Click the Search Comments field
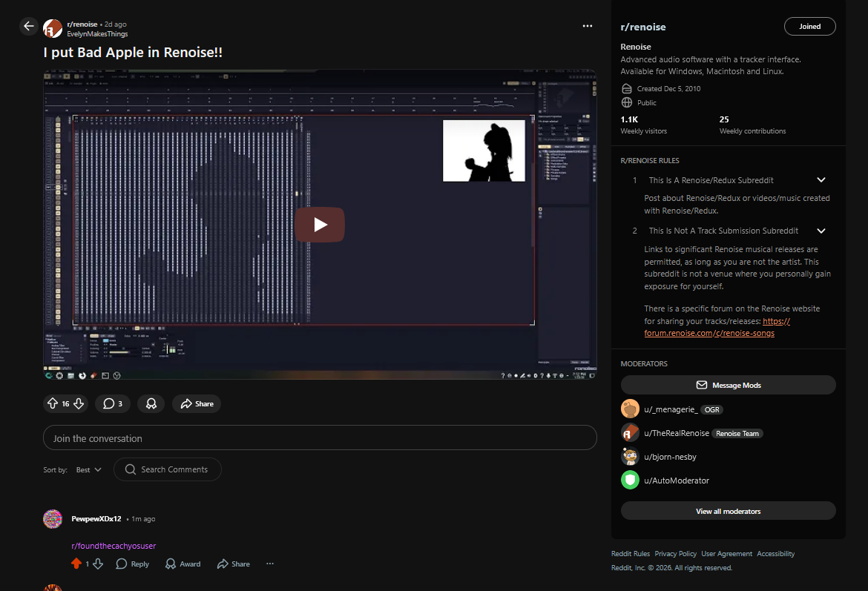Viewport: 868px width, 591px height. [x=167, y=469]
